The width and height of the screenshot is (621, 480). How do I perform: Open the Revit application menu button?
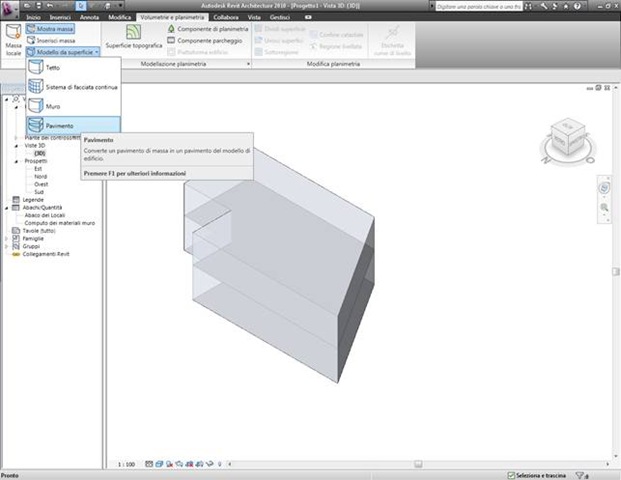tap(10, 9)
